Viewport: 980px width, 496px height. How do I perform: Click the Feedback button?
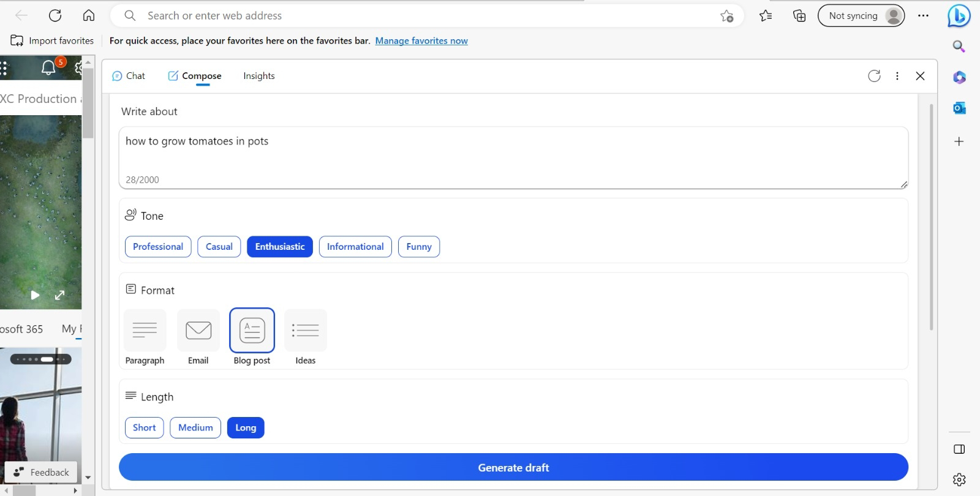coord(41,472)
